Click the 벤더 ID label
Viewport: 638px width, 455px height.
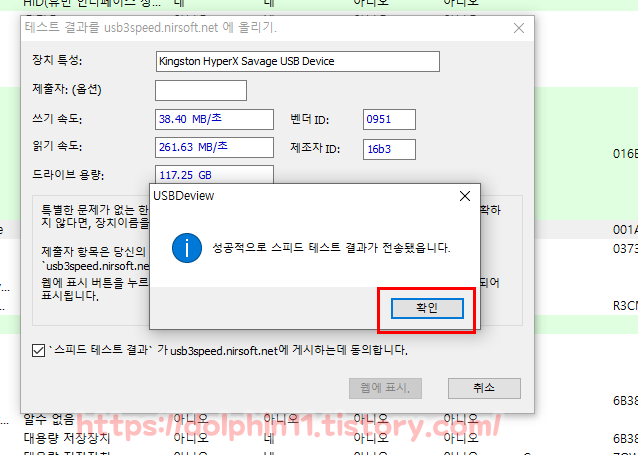tap(309, 120)
